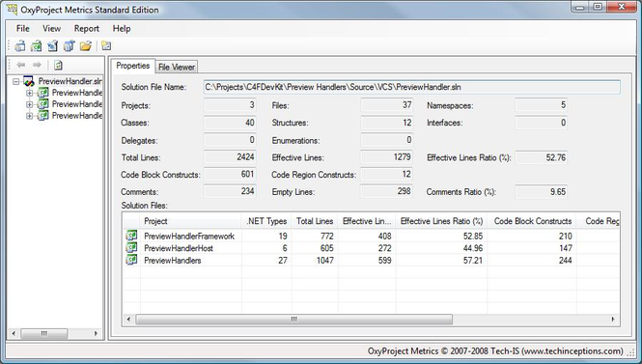Image resolution: width=642 pixels, height=364 pixels.
Task: Expand the first project node under the solution
Action: pos(30,93)
